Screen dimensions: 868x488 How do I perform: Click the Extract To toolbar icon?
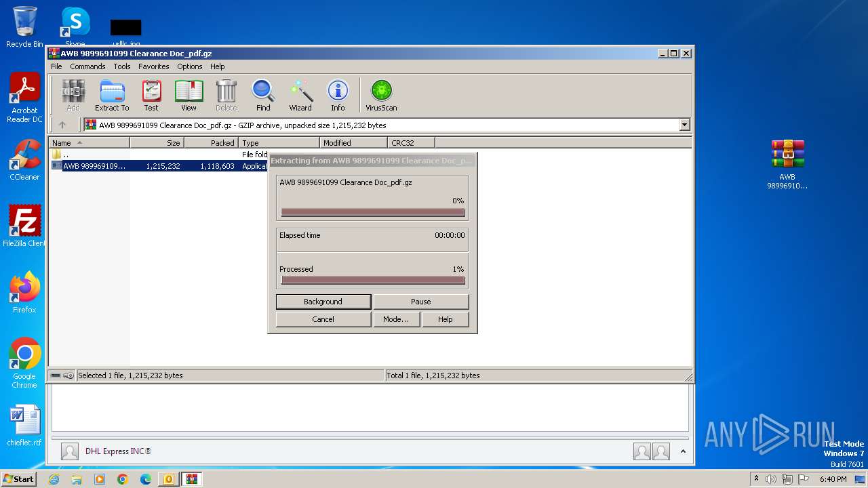point(112,96)
